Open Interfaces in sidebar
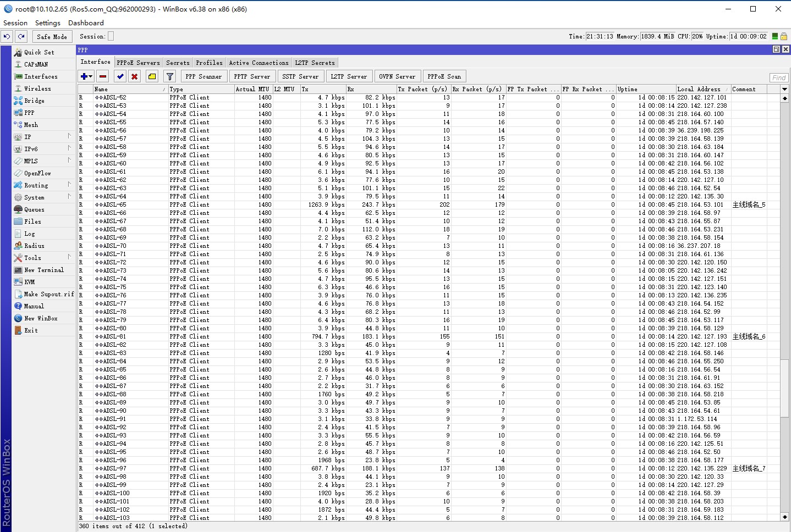This screenshot has height=532, width=791. [43, 76]
